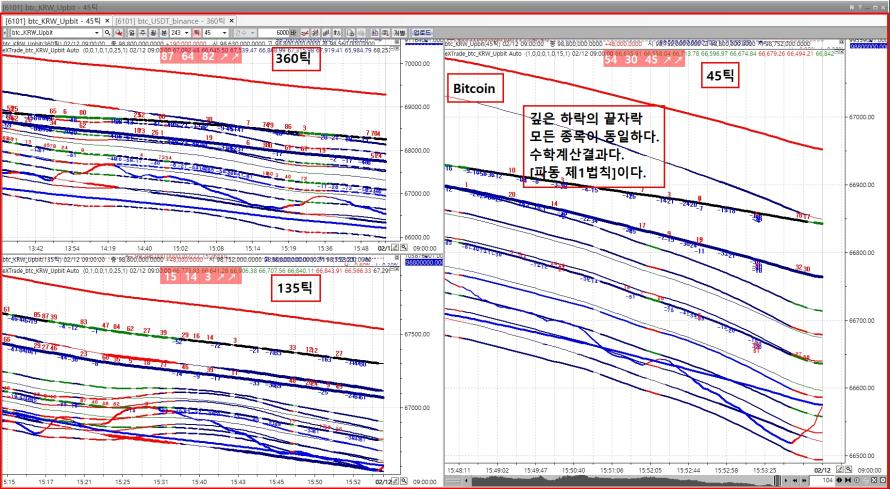Click the zoom magnifier icon in the 360틱 panel
Image resolution: width=890 pixels, height=489 pixels.
[x=404, y=248]
